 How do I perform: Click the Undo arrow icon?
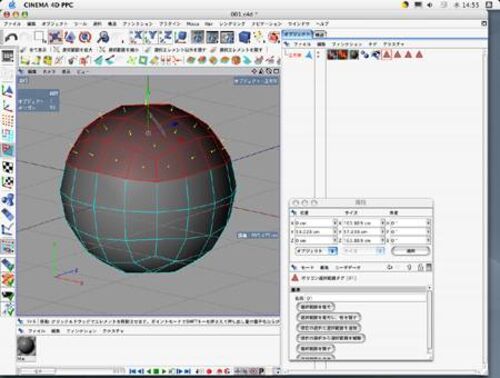click(11, 37)
